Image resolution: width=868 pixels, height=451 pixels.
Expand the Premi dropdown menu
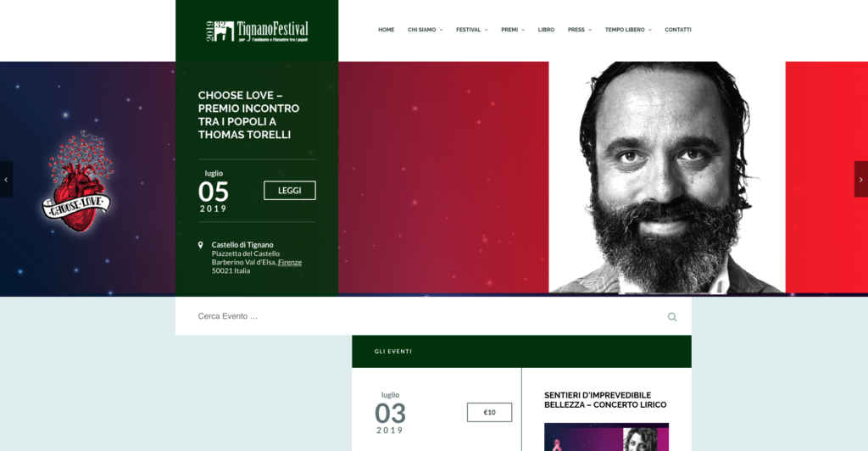(x=513, y=30)
